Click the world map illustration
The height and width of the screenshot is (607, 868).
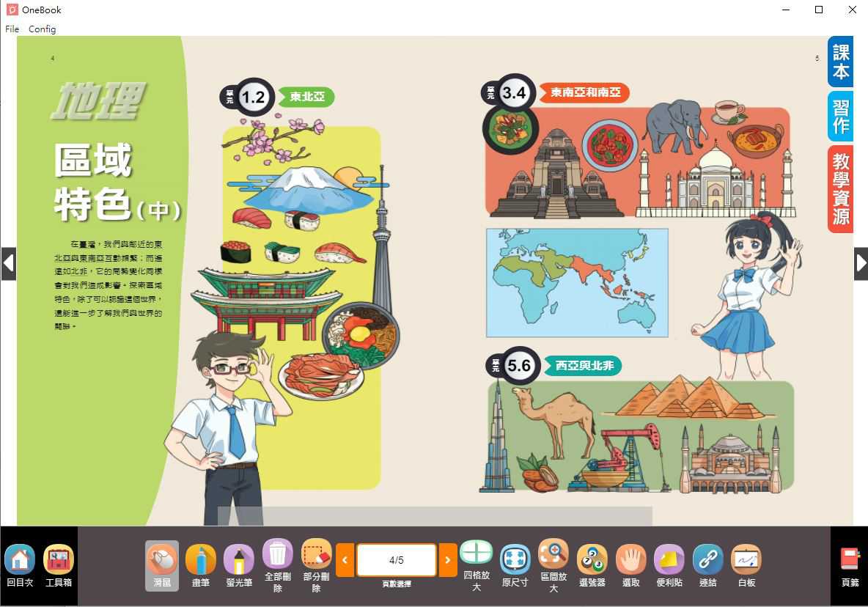click(x=578, y=283)
